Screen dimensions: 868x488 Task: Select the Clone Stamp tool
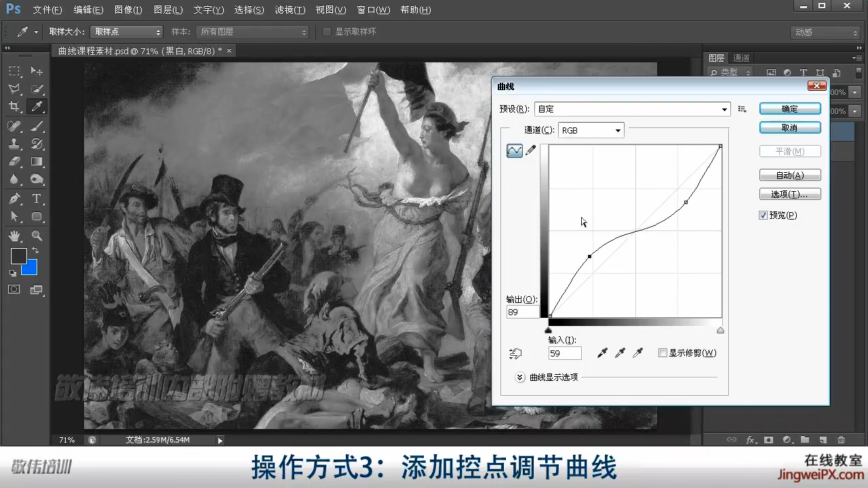click(x=14, y=144)
